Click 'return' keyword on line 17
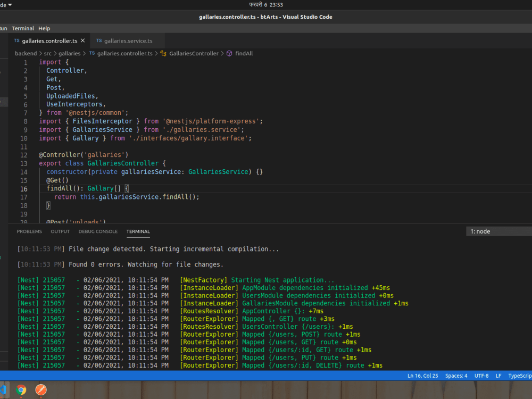The height and width of the screenshot is (399, 532). pos(65,197)
